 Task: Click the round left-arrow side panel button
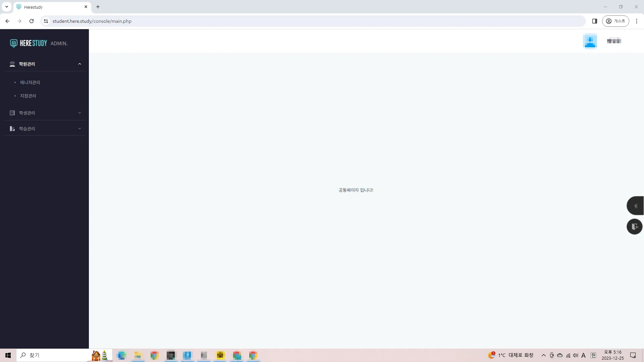[x=635, y=206]
